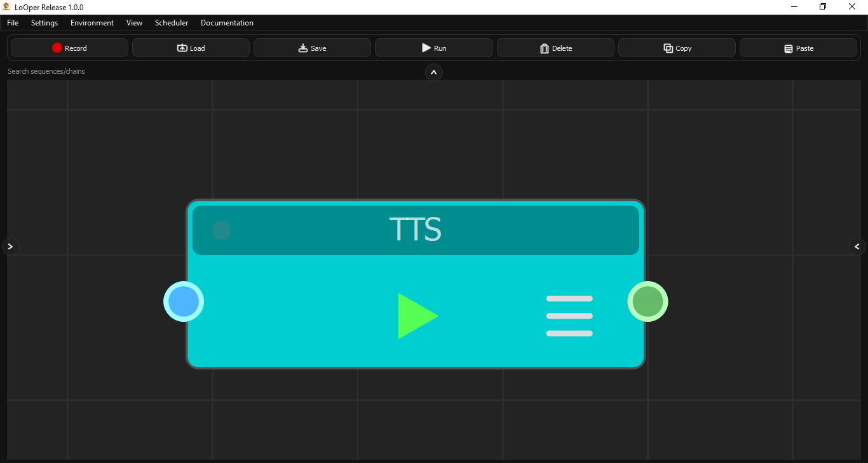The height and width of the screenshot is (463, 868).
Task: Expand the right side panel arrow
Action: click(857, 246)
